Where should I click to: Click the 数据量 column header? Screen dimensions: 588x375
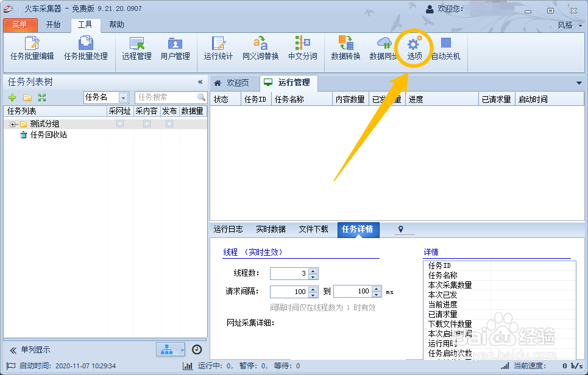click(193, 111)
